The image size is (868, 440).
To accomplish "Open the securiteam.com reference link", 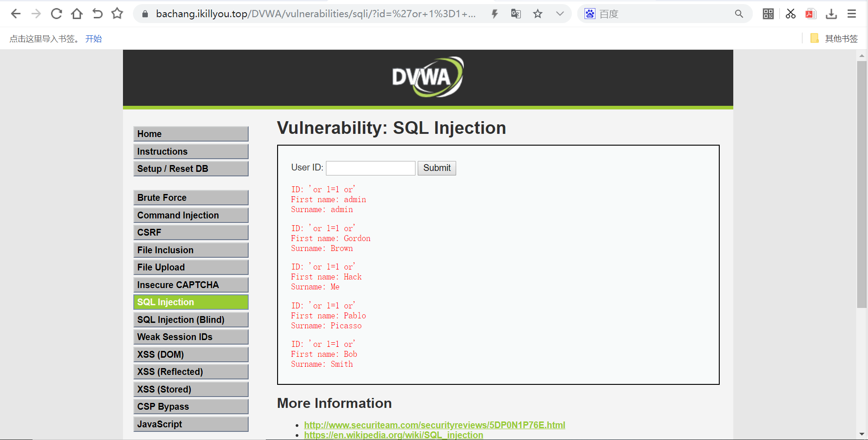I will coord(434,425).
